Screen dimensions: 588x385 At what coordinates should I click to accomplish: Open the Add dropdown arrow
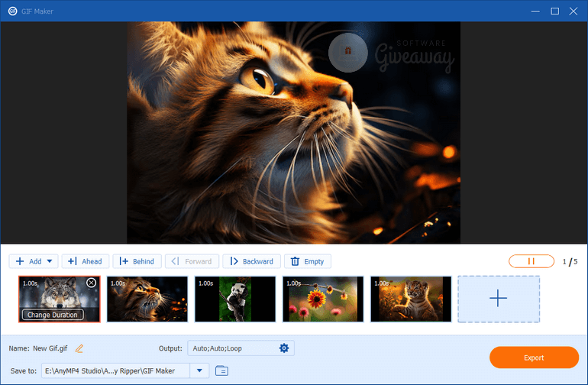[50, 261]
